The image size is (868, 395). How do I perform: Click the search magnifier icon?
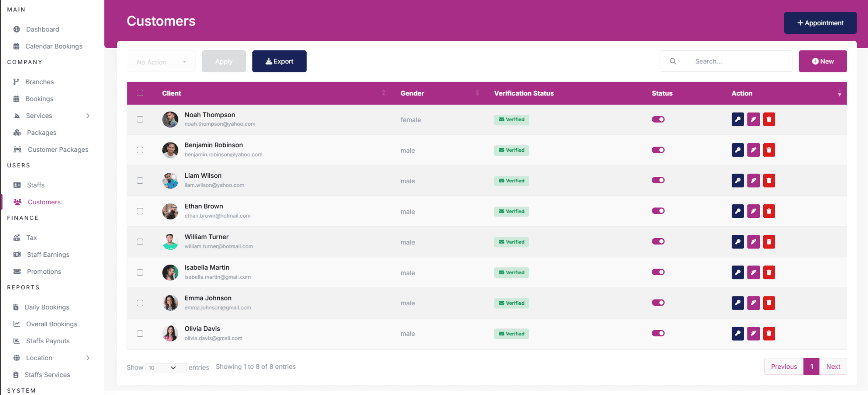click(673, 61)
